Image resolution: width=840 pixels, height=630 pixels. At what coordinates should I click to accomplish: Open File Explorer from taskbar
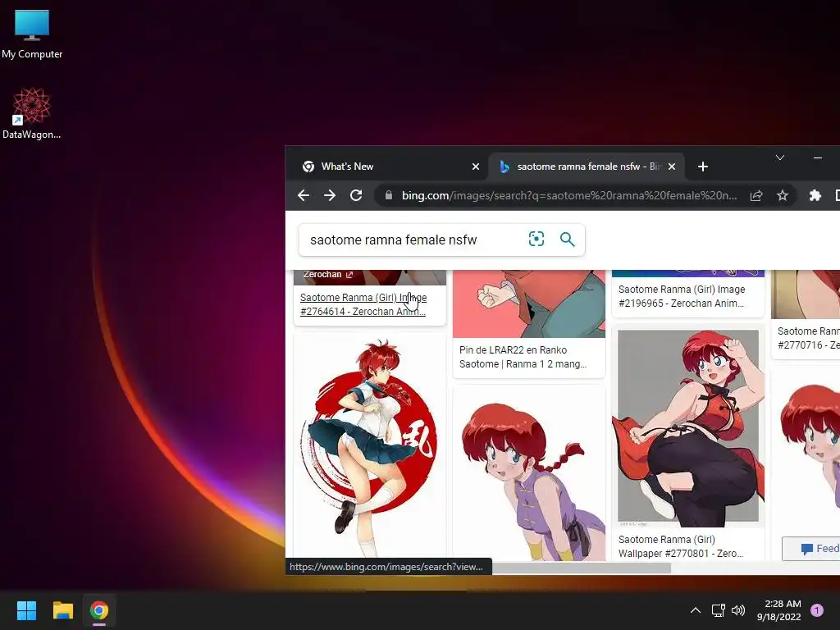point(62,610)
